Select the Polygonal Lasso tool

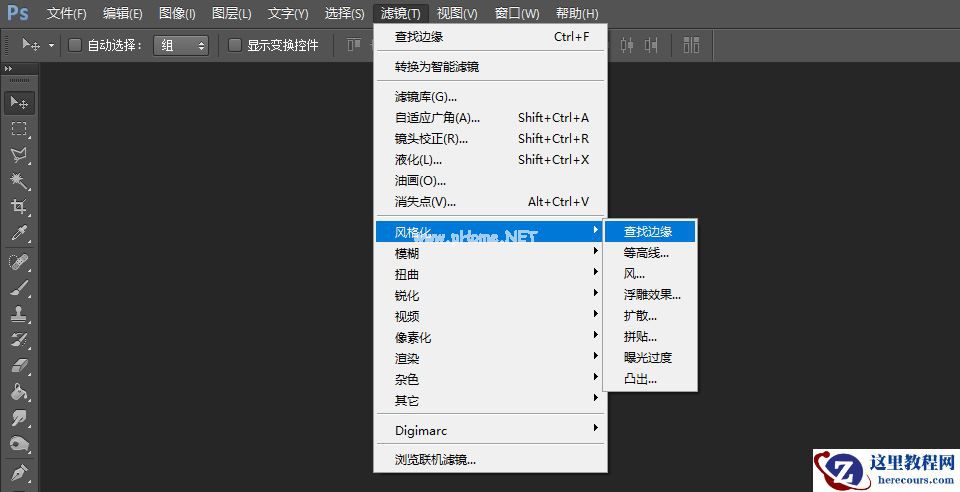coord(19,155)
